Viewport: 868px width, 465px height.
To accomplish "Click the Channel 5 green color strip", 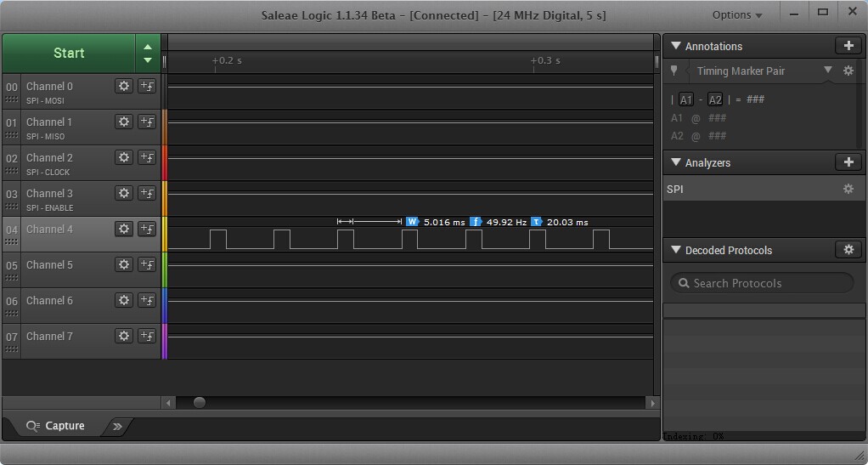I will pos(165,269).
